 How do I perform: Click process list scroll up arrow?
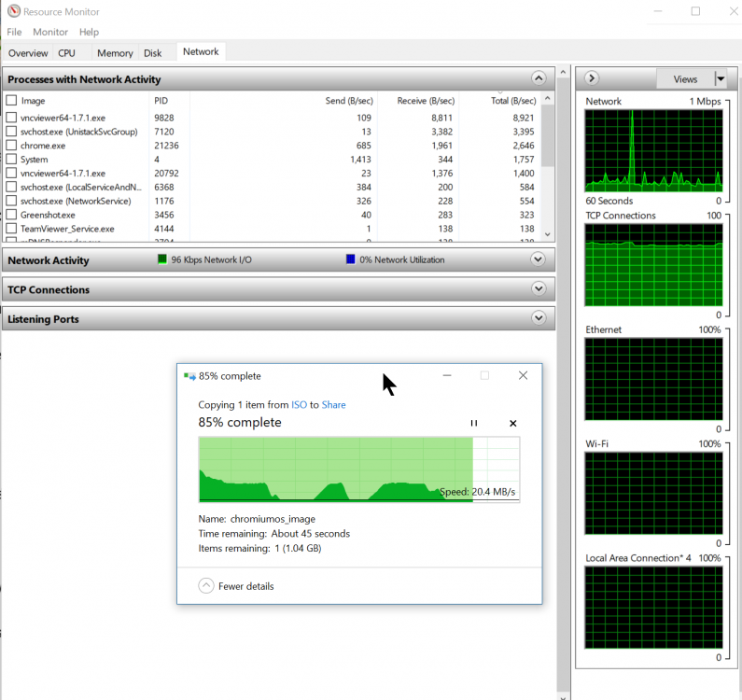click(548, 98)
